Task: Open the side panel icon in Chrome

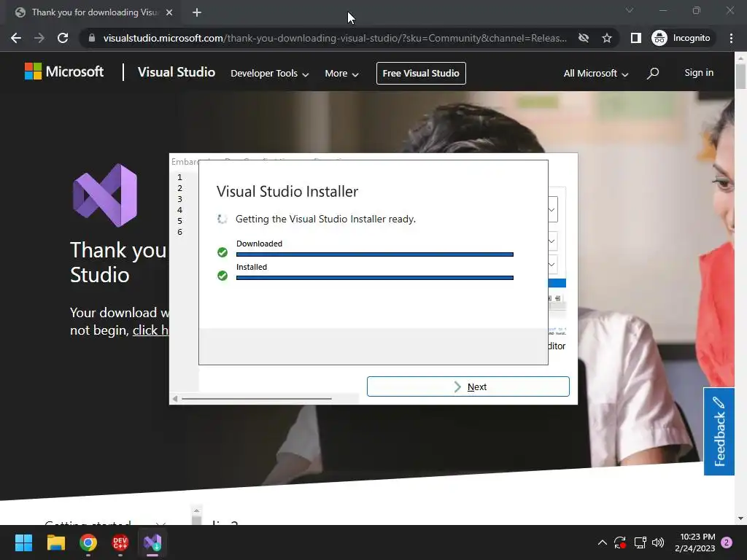Action: click(635, 38)
